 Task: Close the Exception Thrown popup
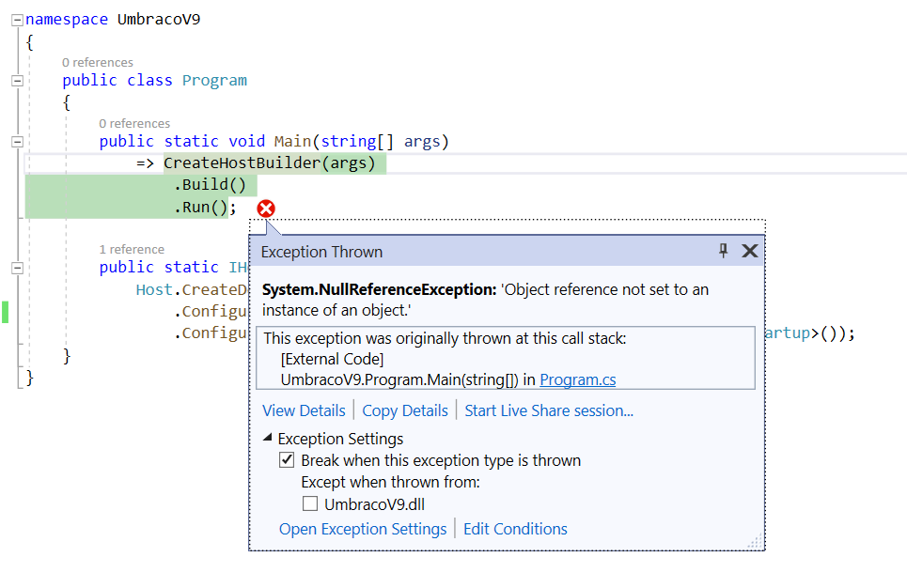click(749, 251)
